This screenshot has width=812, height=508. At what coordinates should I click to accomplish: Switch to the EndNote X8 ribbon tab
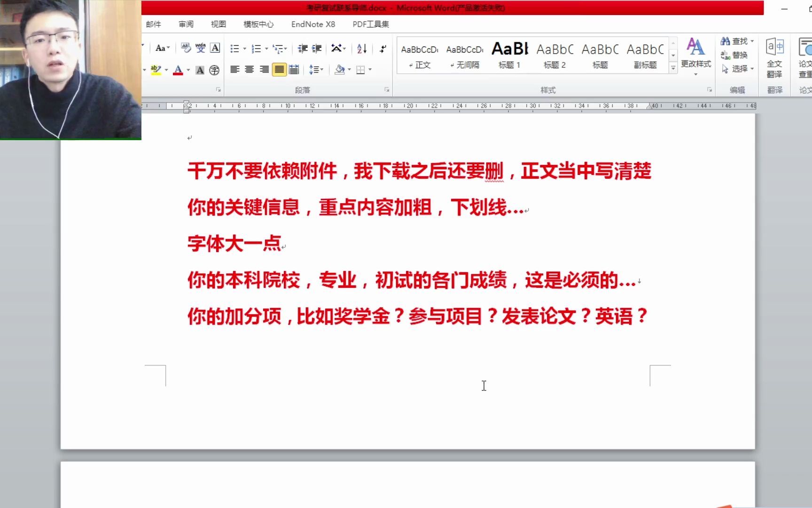pos(313,24)
